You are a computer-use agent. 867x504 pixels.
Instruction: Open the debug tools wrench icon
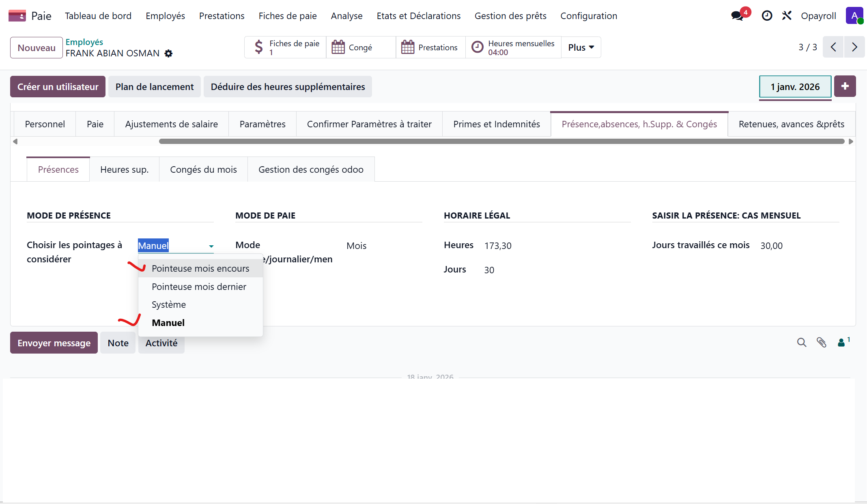[787, 16]
